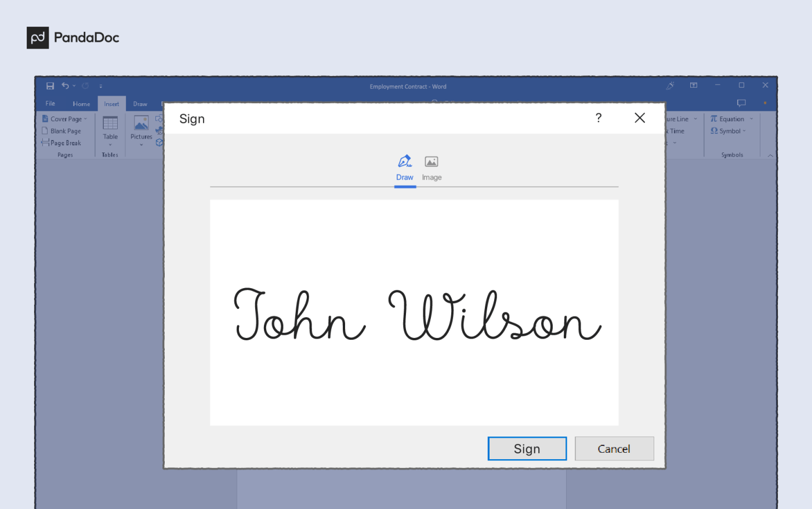Undo the last action in Word
812x509 pixels.
[65, 86]
